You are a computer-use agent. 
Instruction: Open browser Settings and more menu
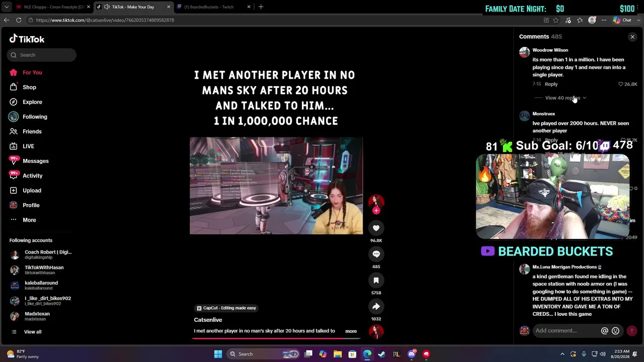click(604, 20)
